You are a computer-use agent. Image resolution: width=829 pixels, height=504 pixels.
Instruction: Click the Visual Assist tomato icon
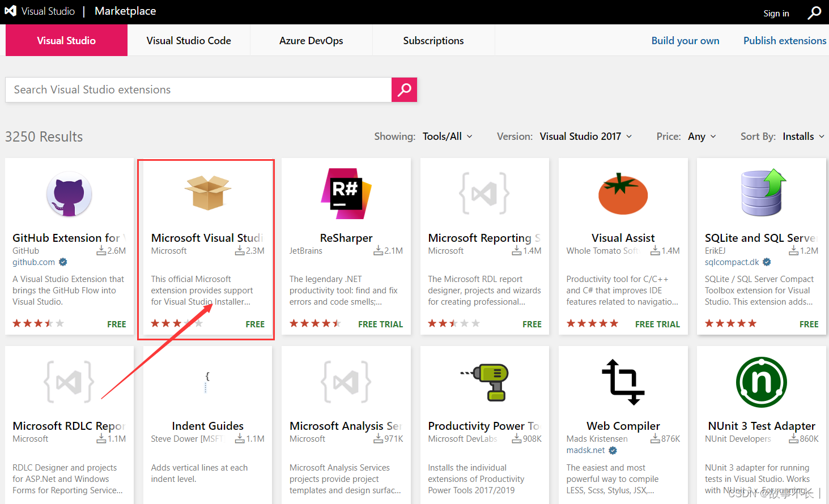(x=623, y=194)
